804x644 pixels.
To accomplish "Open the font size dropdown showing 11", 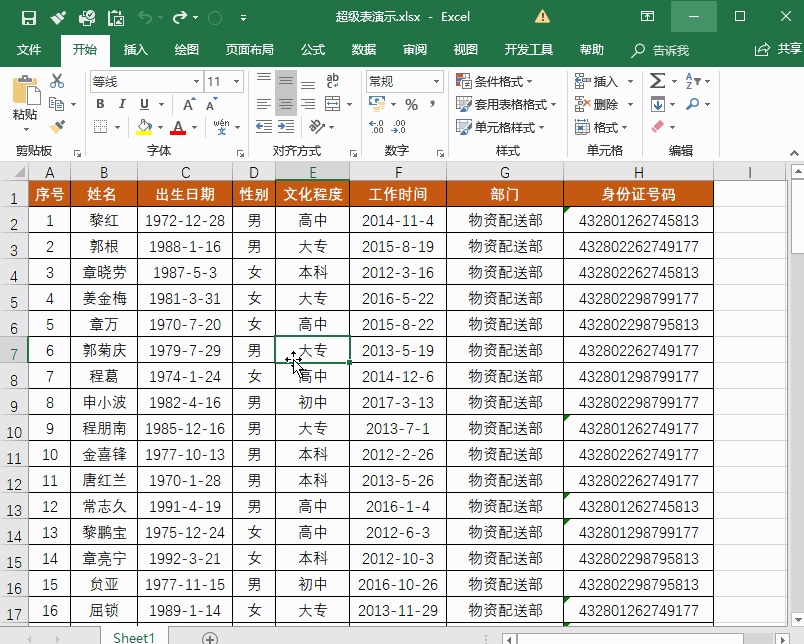I will pos(236,82).
